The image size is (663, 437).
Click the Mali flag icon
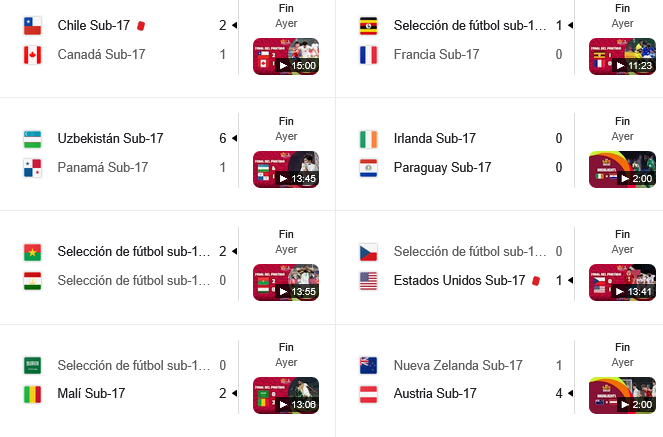(x=32, y=394)
